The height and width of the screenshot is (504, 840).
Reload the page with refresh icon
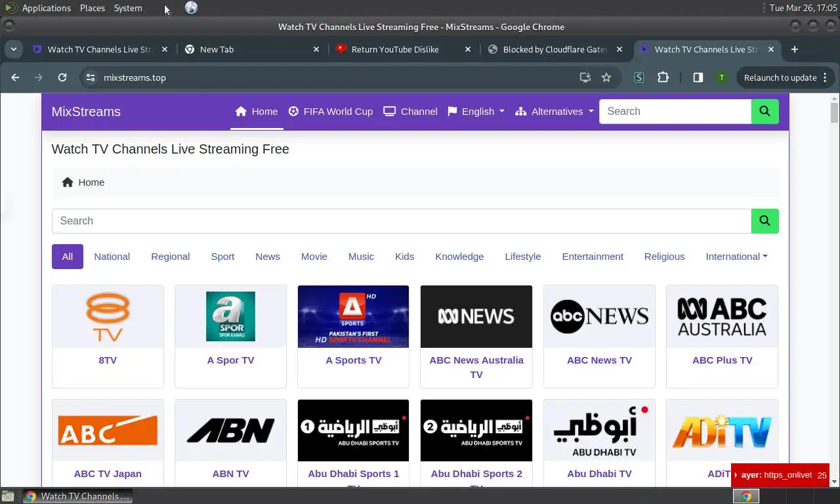coord(62,77)
